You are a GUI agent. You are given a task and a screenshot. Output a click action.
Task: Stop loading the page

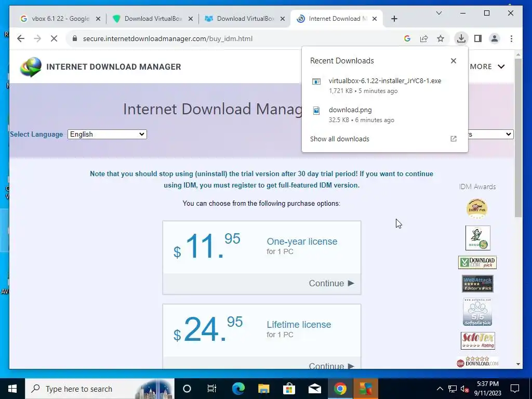54,38
